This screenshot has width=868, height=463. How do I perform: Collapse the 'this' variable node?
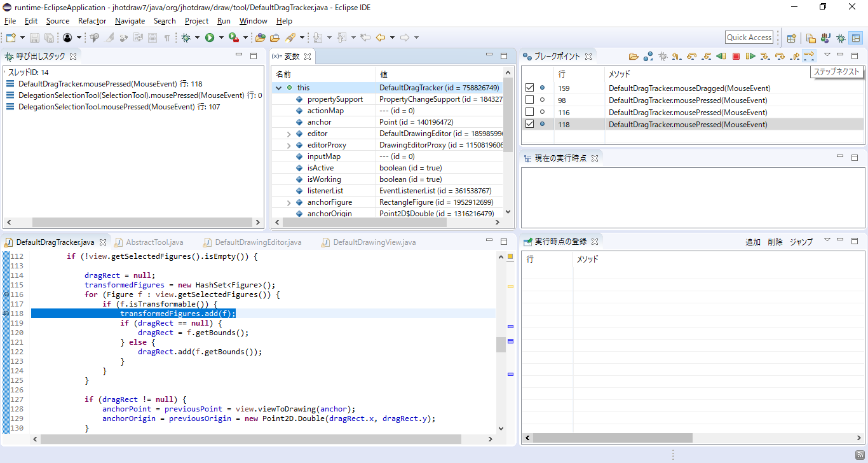pos(278,88)
